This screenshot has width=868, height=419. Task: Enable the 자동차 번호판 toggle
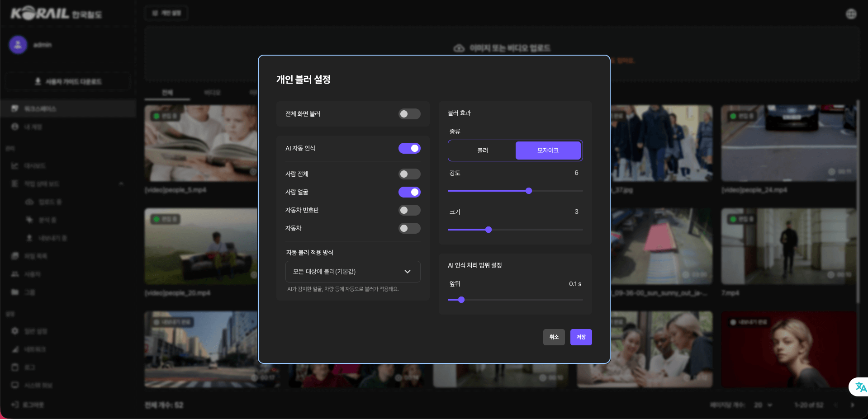tap(409, 210)
